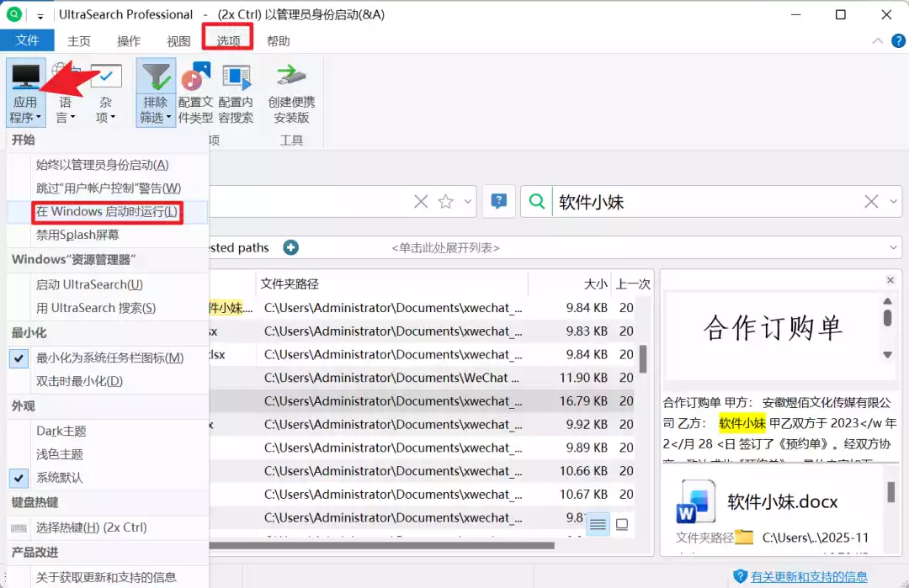Toggle 最小化为系统任务栏图标 checkbox
The height and width of the screenshot is (588, 909).
click(x=19, y=358)
